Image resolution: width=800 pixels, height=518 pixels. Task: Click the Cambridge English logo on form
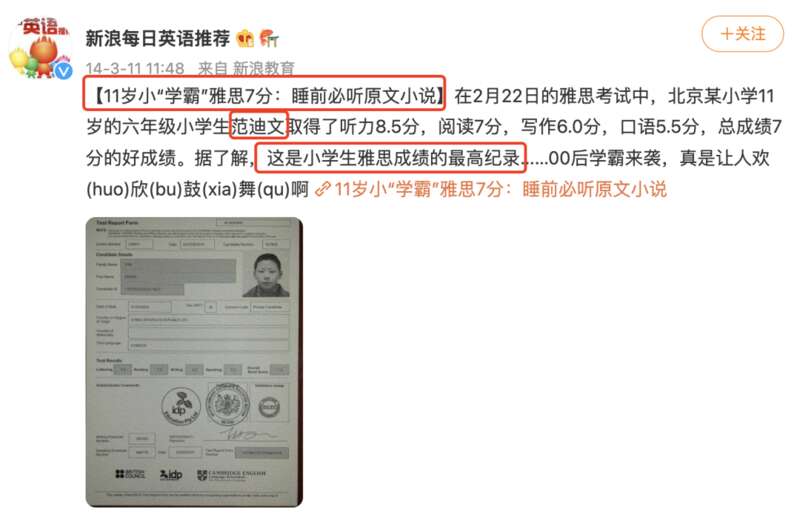[x=231, y=475]
